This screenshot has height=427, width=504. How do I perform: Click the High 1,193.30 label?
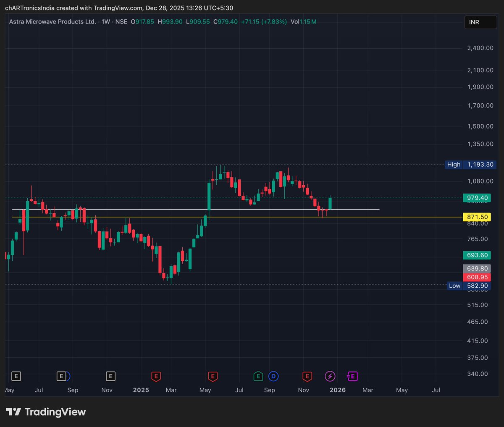pyautogui.click(x=471, y=165)
